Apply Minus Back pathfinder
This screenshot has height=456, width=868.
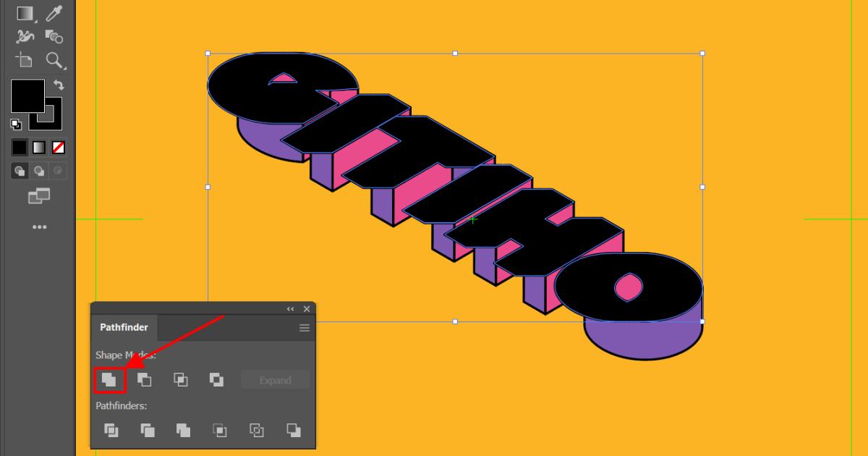point(293,430)
